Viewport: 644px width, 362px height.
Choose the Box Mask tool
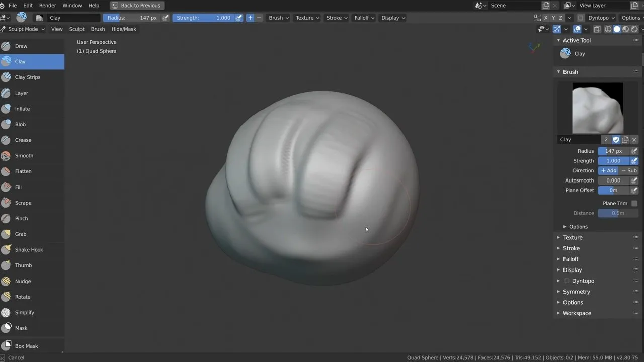32,346
